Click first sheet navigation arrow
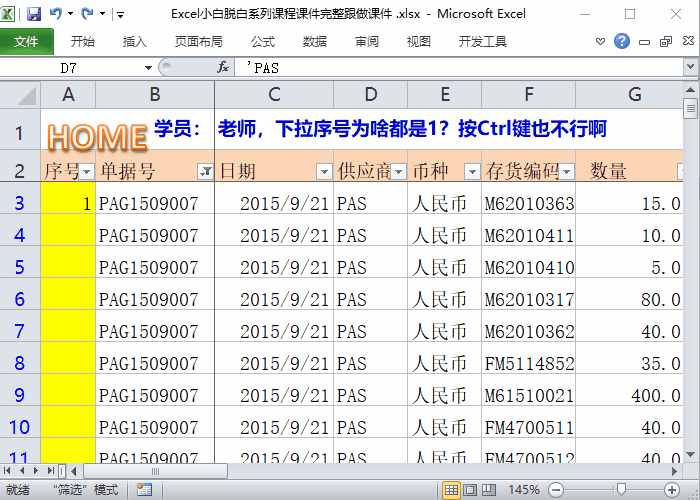The height and width of the screenshot is (500, 700). (x=8, y=471)
